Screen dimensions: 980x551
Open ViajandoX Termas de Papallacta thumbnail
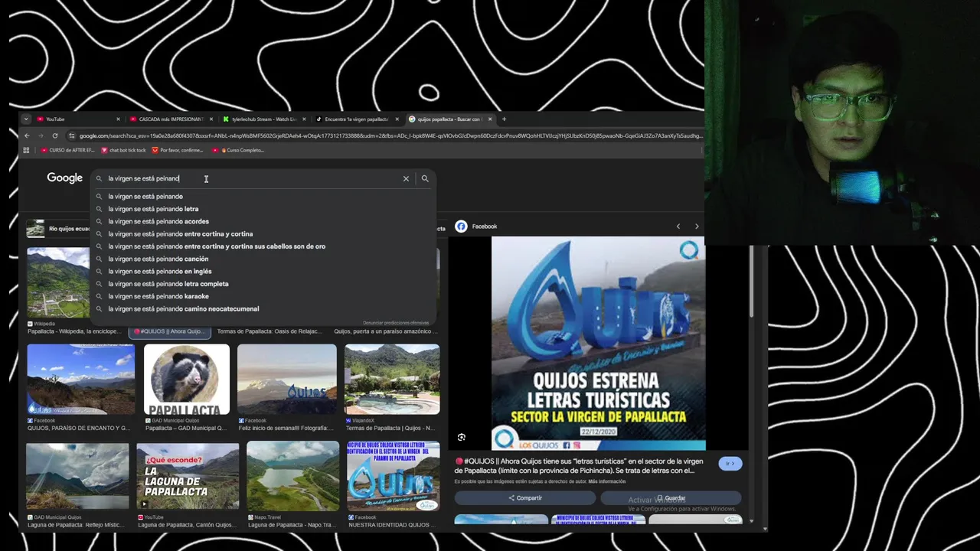coord(392,380)
